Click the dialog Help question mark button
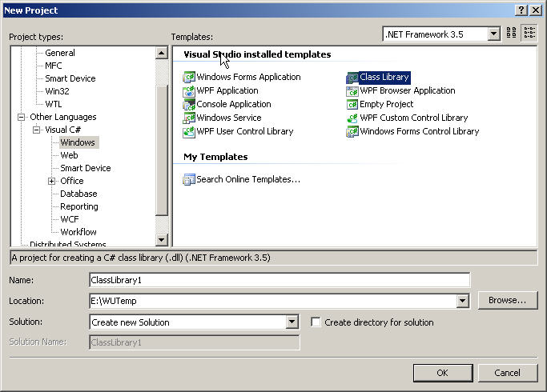The width and height of the screenshot is (547, 392). point(521,10)
